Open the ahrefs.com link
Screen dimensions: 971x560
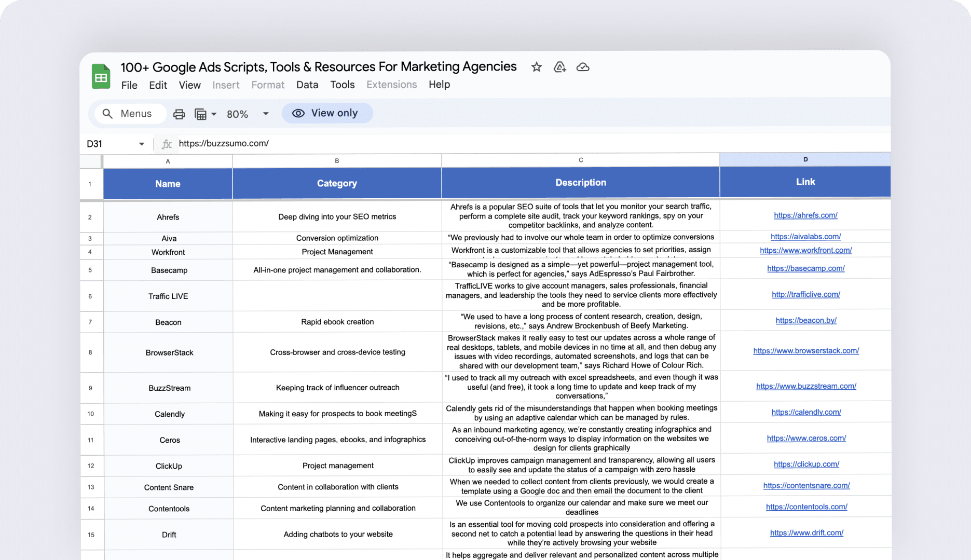[x=805, y=215]
